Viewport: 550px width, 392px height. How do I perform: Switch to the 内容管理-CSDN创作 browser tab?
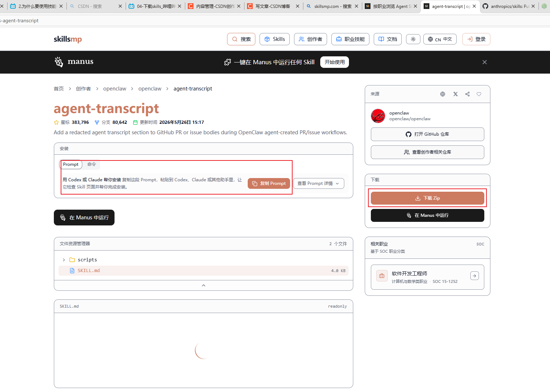[214, 6]
